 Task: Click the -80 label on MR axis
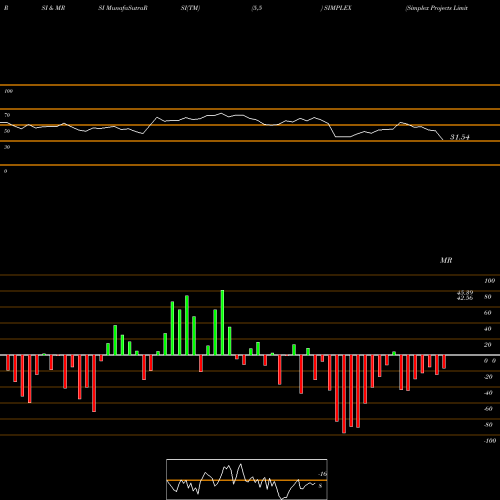[x=488, y=425]
